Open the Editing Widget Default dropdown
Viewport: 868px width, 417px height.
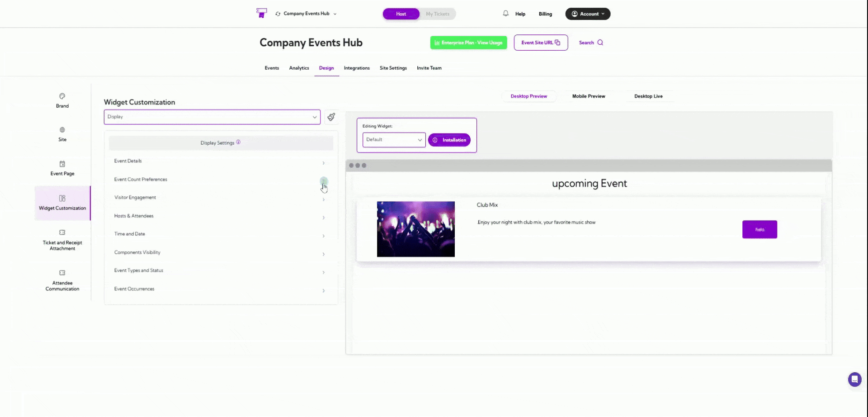(394, 140)
